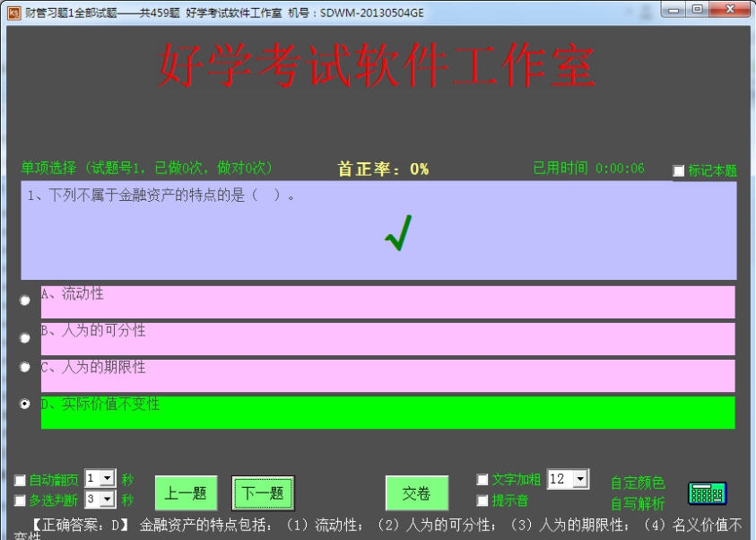Toggle the 文字加粗 checkbox
The width and height of the screenshot is (756, 540).
(x=482, y=479)
